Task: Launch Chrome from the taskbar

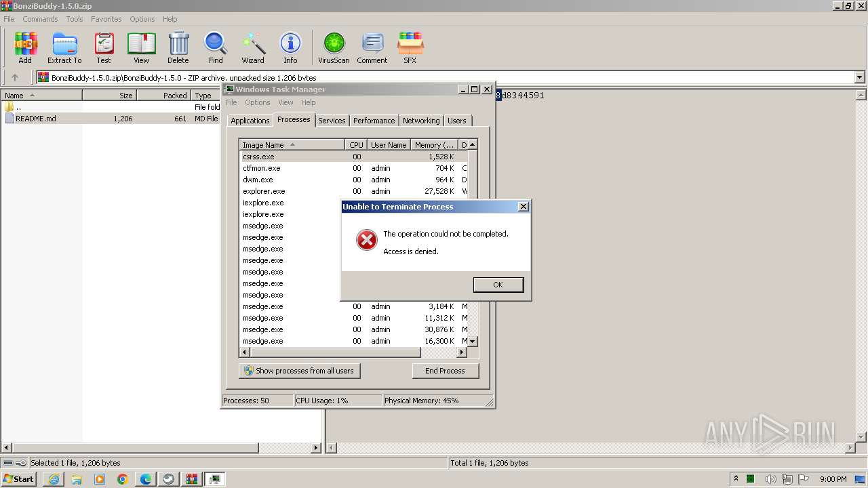Action: pyautogui.click(x=123, y=479)
